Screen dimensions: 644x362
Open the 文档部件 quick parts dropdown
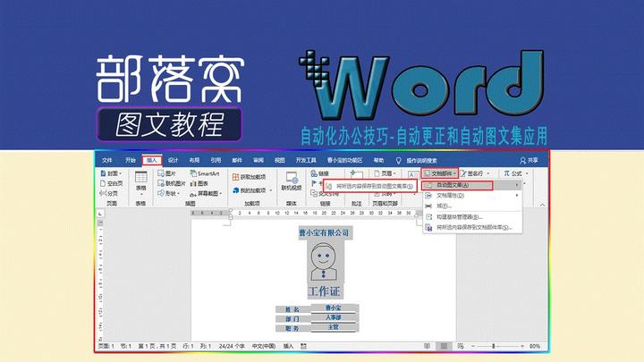[440, 173]
